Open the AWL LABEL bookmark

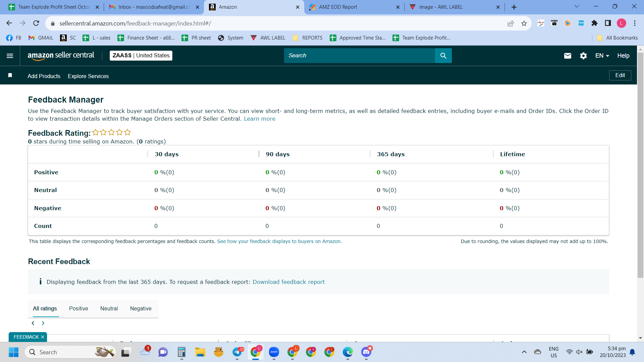point(268,38)
